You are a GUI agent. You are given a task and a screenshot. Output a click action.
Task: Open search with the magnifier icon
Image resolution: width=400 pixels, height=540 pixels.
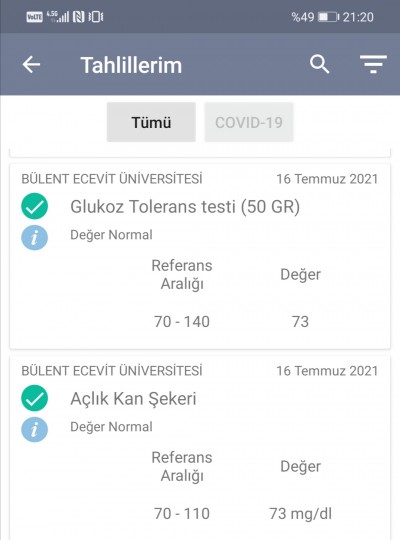click(319, 64)
